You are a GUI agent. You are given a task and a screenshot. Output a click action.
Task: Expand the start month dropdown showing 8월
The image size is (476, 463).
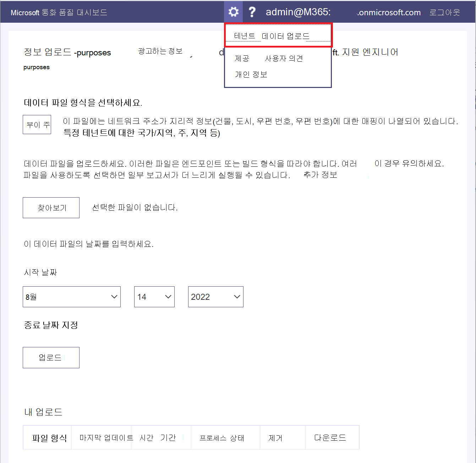72,297
